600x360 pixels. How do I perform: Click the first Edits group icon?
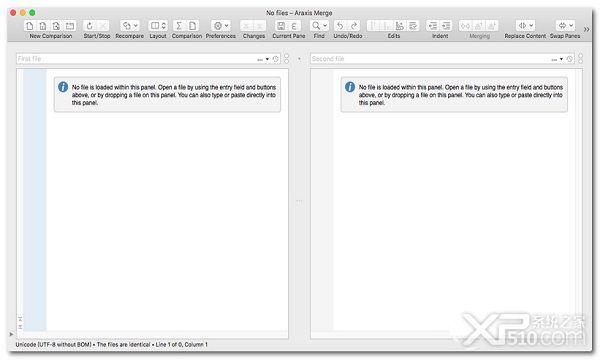[x=373, y=26]
